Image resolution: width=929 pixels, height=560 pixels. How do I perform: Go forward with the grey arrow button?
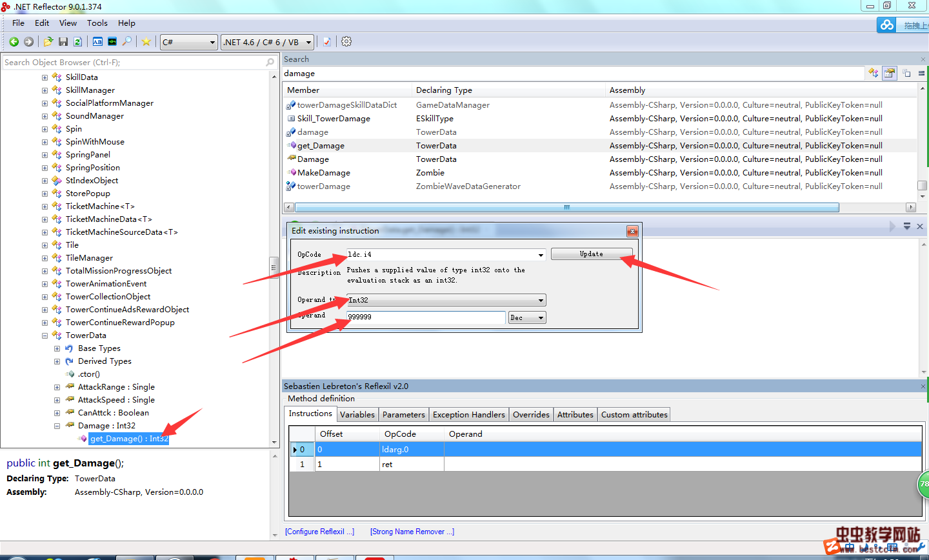(28, 42)
